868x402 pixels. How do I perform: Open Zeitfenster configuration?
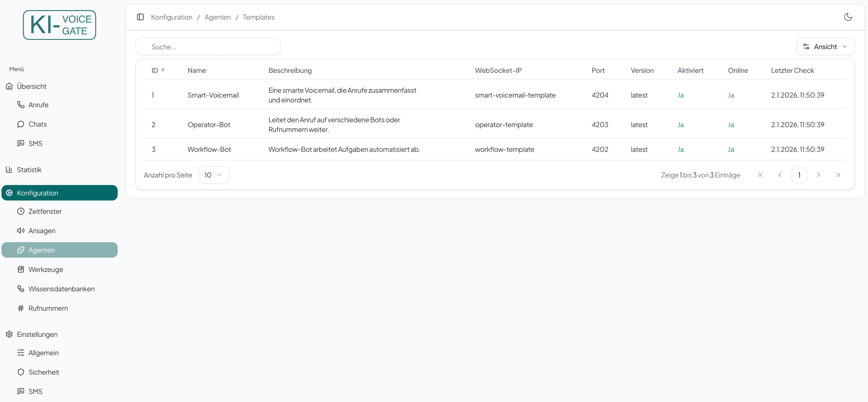point(45,211)
